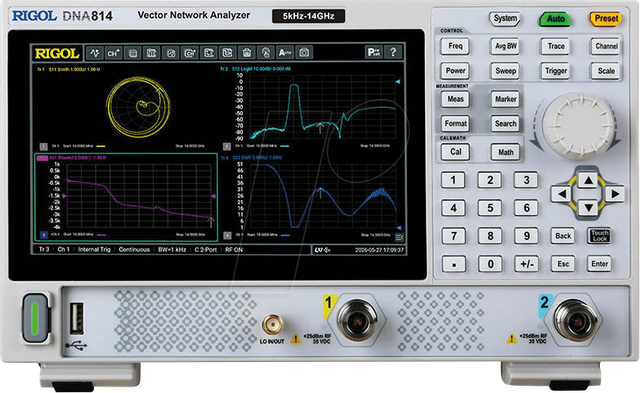Toggle RF ON in the status bar
640x393 pixels.
pyautogui.click(x=234, y=250)
